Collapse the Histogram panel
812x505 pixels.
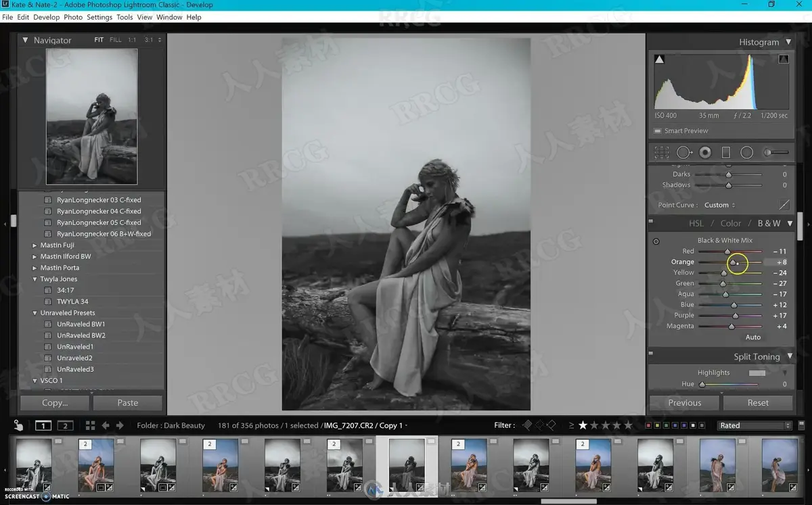(788, 42)
